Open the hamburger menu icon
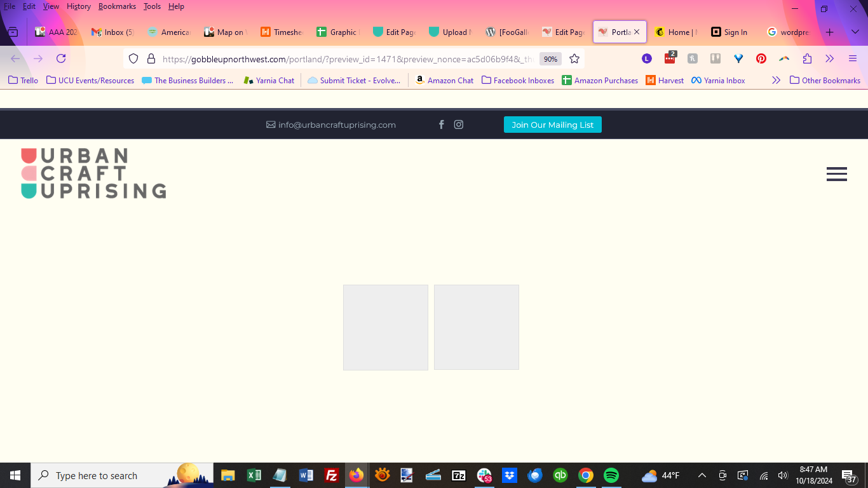Image resolution: width=868 pixels, height=488 pixels. [x=836, y=174]
